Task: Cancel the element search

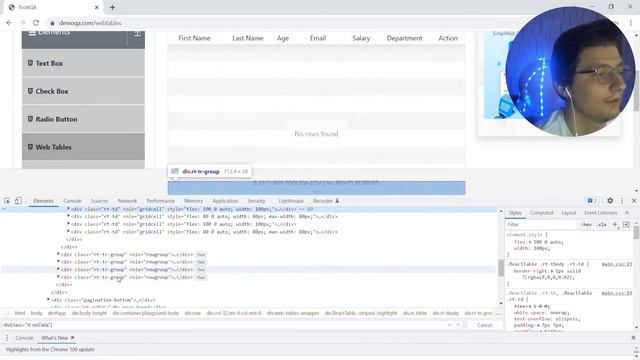Action: [484, 325]
